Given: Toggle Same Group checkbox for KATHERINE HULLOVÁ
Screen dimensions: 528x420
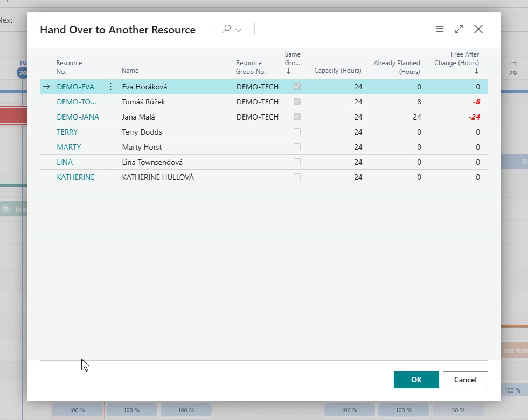Looking at the screenshot, I should pos(297,177).
